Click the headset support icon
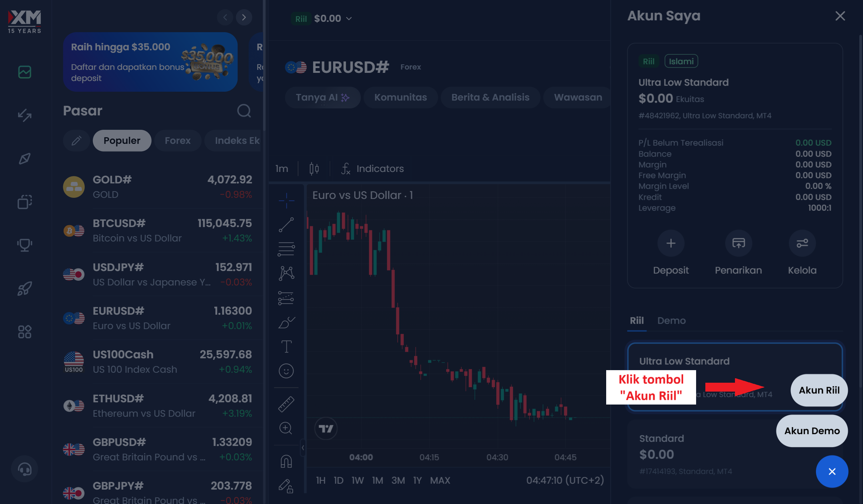 pyautogui.click(x=24, y=469)
